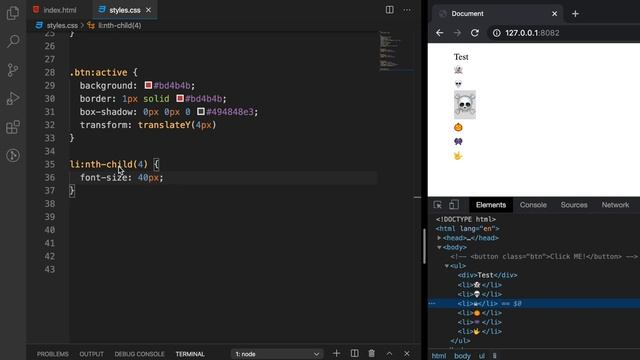Viewport: 640px width, 360px height.
Task: Kill terminal with trash icon
Action: pos(371,353)
